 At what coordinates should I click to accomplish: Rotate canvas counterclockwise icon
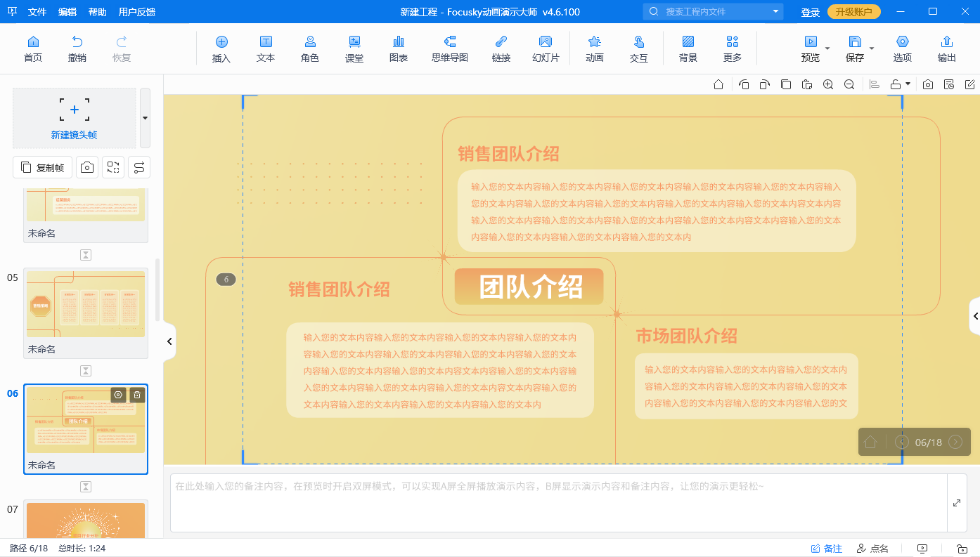744,84
